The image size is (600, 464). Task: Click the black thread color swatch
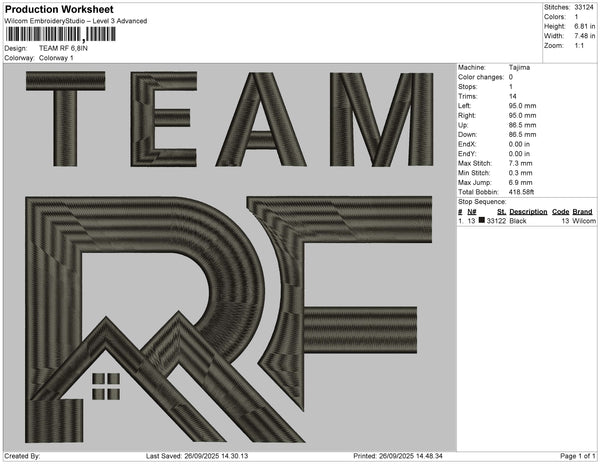point(482,221)
